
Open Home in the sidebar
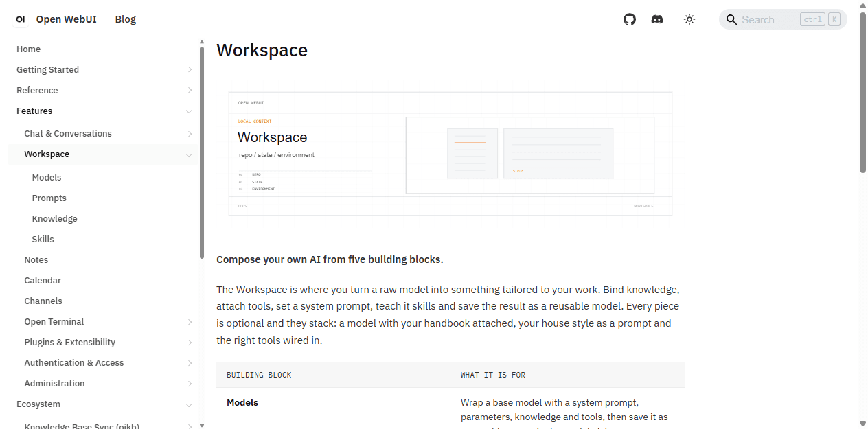point(29,49)
